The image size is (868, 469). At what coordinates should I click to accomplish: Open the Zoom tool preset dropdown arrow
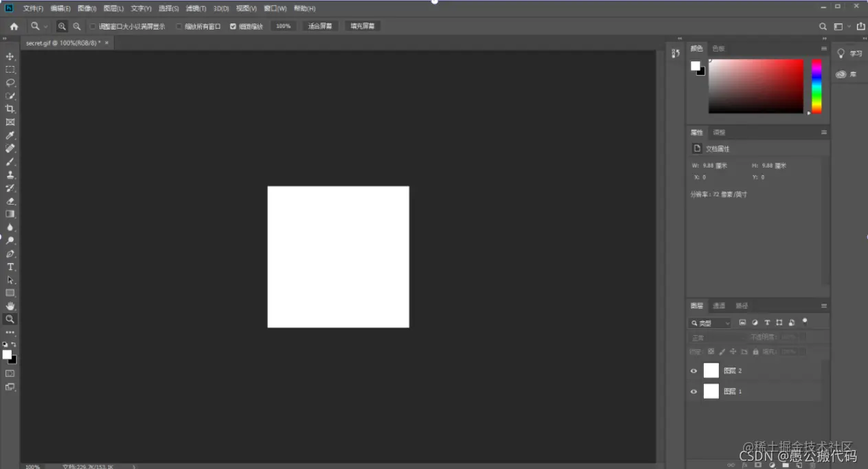46,26
